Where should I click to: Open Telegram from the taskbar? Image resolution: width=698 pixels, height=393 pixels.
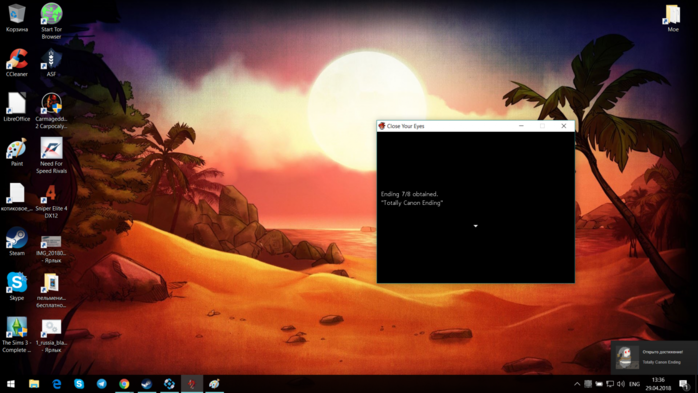coord(102,384)
